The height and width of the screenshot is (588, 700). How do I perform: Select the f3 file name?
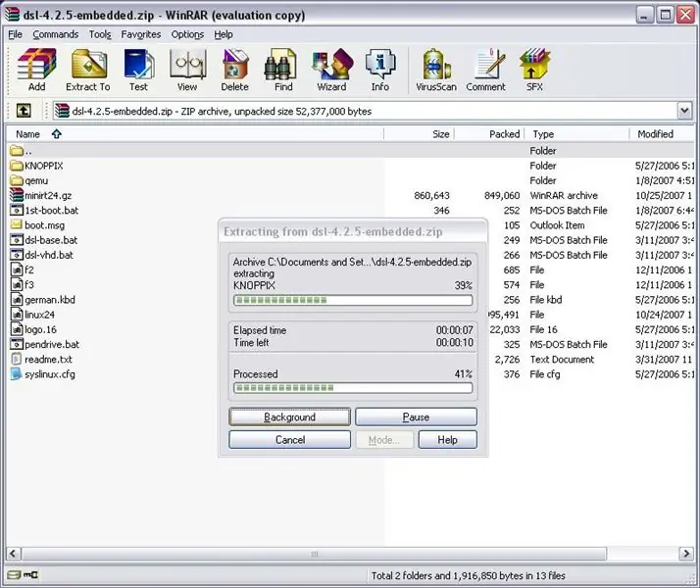(29, 284)
